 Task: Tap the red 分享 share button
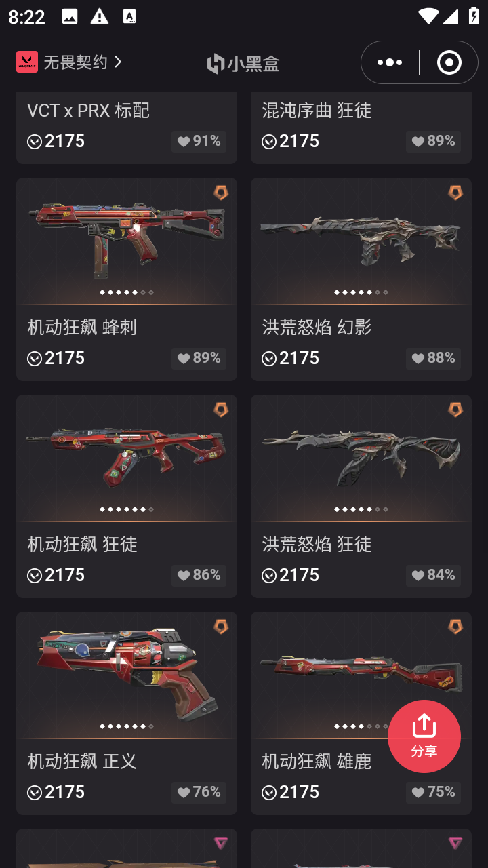424,736
